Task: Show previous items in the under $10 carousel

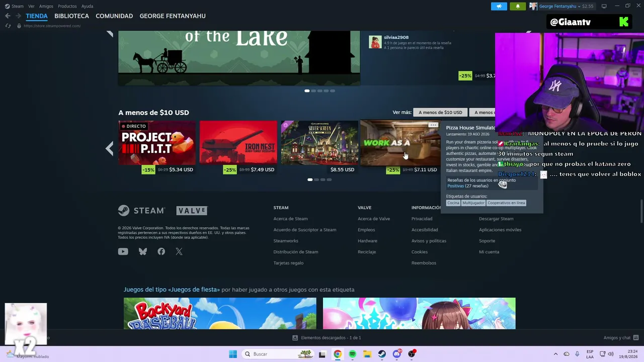Action: point(109,148)
